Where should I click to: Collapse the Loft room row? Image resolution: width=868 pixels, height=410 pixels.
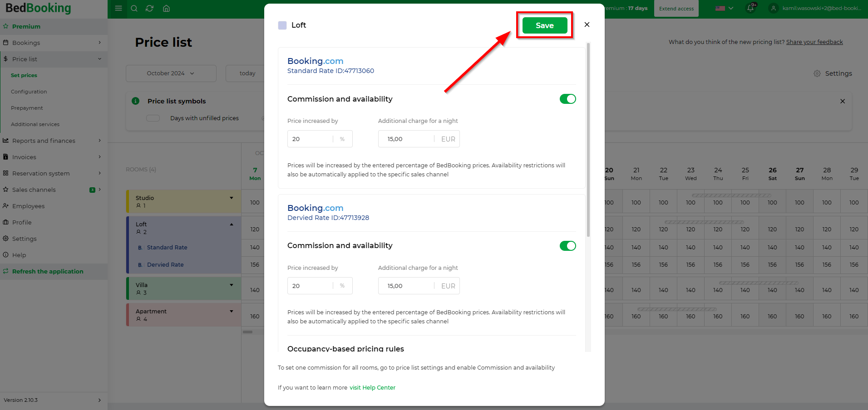tap(232, 225)
